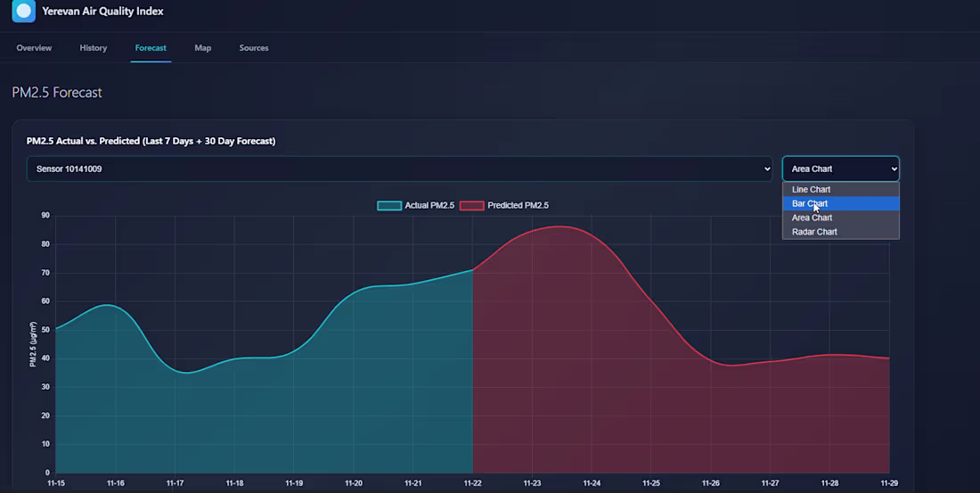Click the 11-29 x-axis date label
Image resolution: width=980 pixels, height=493 pixels.
[889, 483]
